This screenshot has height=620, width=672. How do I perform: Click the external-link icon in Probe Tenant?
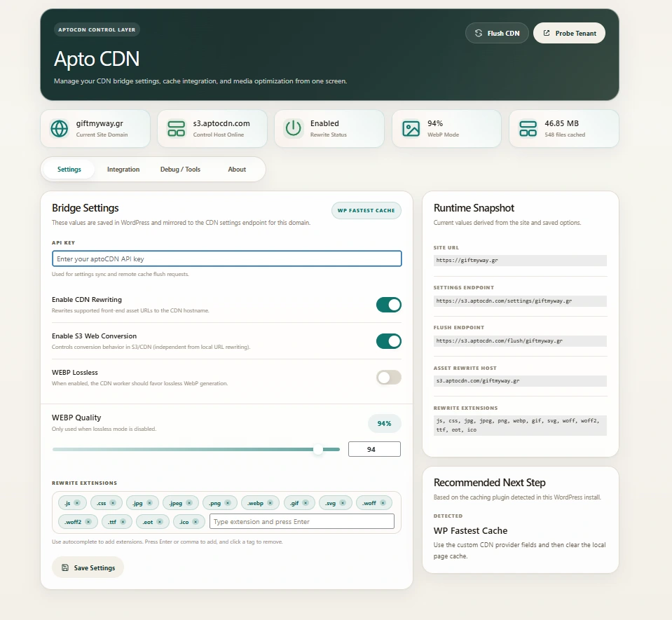[547, 33]
